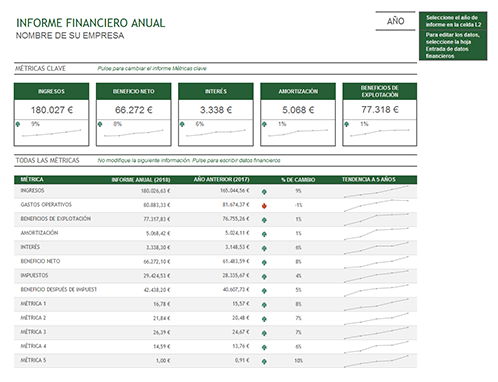Viewport: 498px width, 382px height.
Task: Select cell 42.438,20 € after-tax profit
Action: 157,290
